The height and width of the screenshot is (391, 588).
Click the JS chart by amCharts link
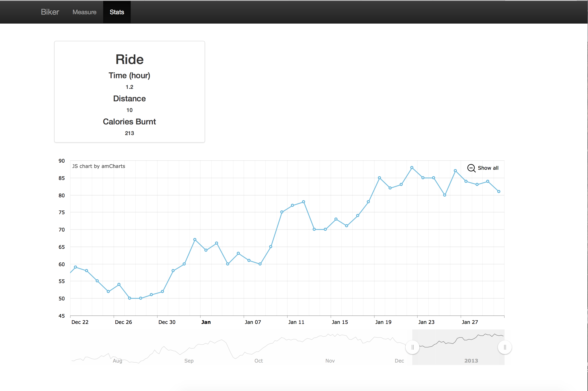(99, 166)
